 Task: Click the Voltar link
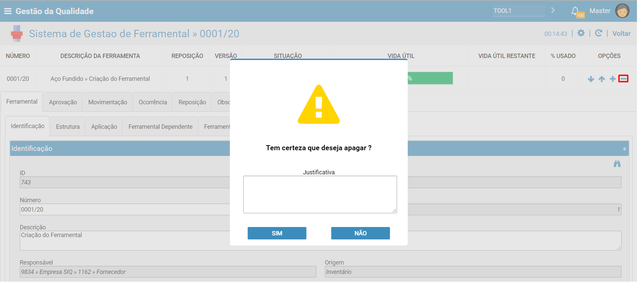[622, 34]
